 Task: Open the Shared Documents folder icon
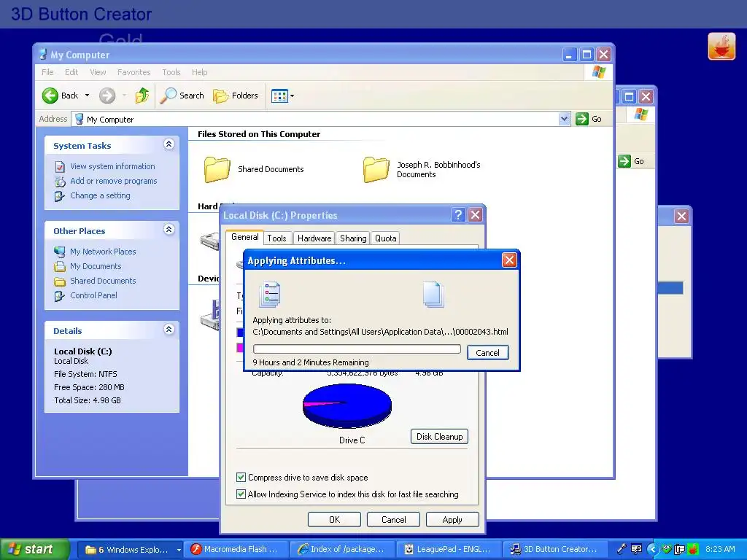pyautogui.click(x=217, y=169)
